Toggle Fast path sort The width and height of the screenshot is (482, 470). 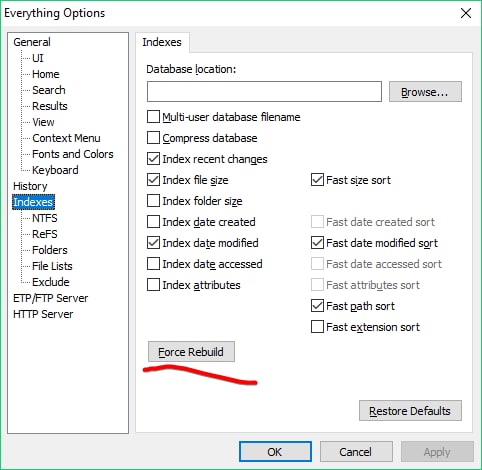317,306
